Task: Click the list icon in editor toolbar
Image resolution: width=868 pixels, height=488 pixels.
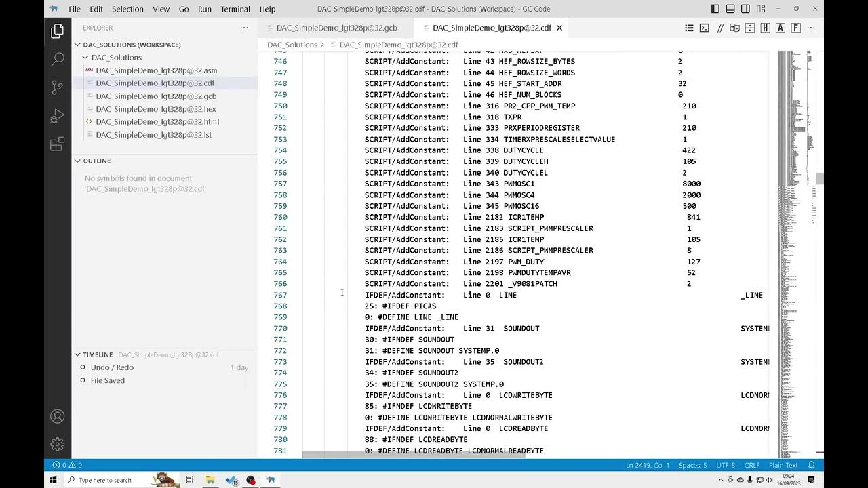Action: point(689,28)
